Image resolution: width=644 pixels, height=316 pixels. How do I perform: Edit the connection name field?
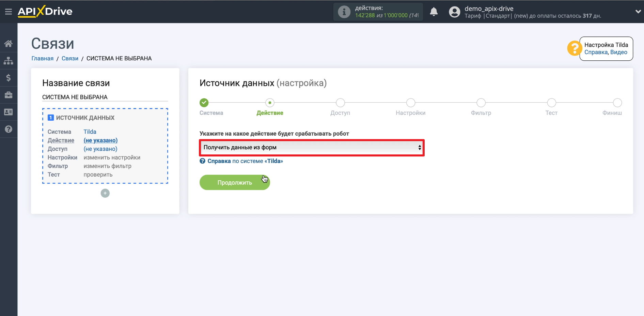point(105,97)
